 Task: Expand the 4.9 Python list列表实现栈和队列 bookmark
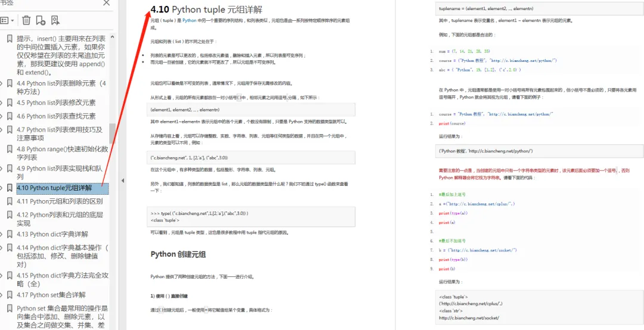1,169
